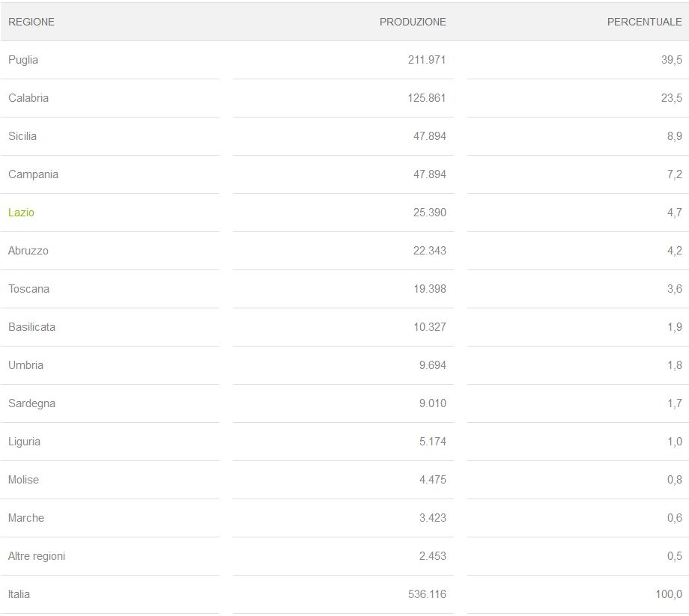Viewport: 689px width, 616px height.
Task: Click the REGIONE column header
Action: tap(31, 22)
